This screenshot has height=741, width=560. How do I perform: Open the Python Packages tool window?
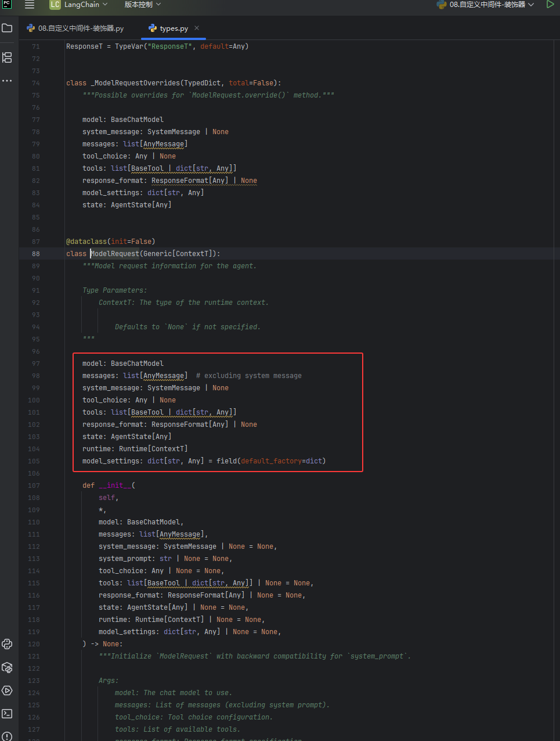[7, 667]
